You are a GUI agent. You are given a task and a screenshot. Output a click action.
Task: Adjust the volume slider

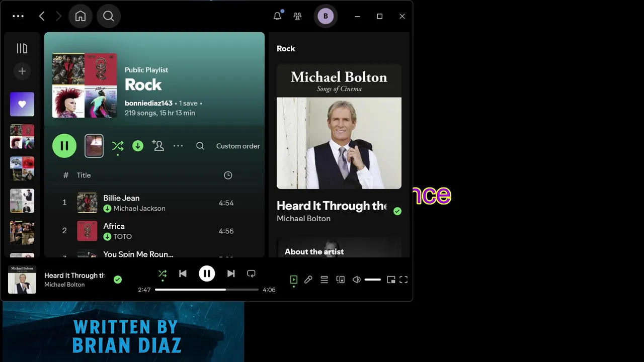coord(373,280)
